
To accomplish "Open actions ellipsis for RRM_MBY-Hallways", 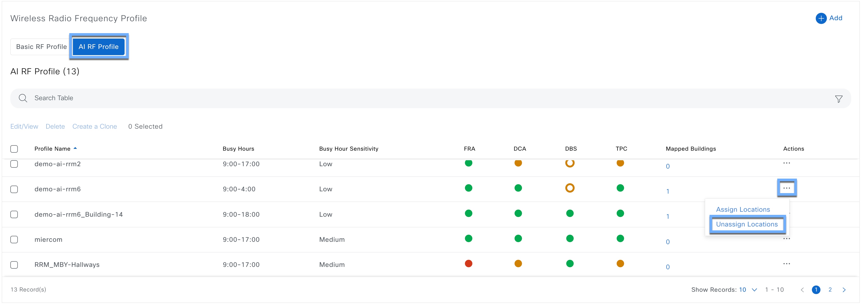I will (787, 264).
